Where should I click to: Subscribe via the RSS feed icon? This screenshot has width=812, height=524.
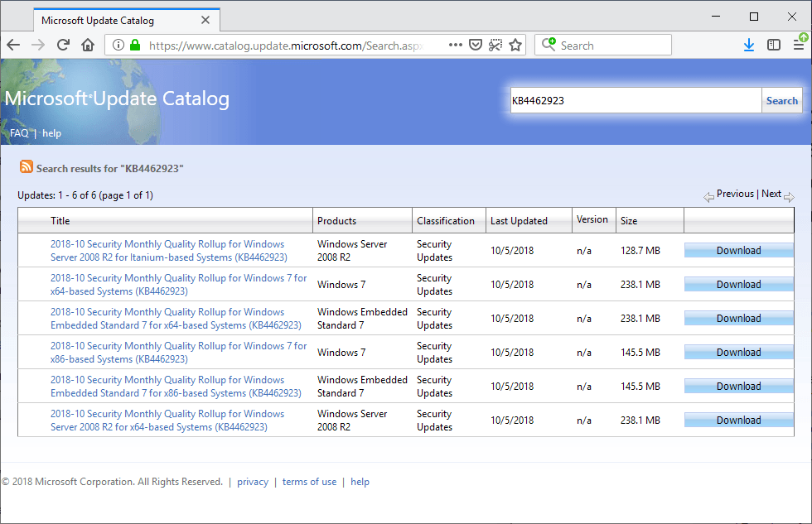click(26, 166)
